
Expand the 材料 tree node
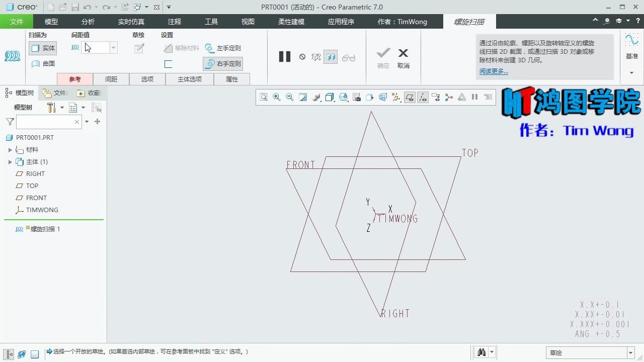point(10,150)
